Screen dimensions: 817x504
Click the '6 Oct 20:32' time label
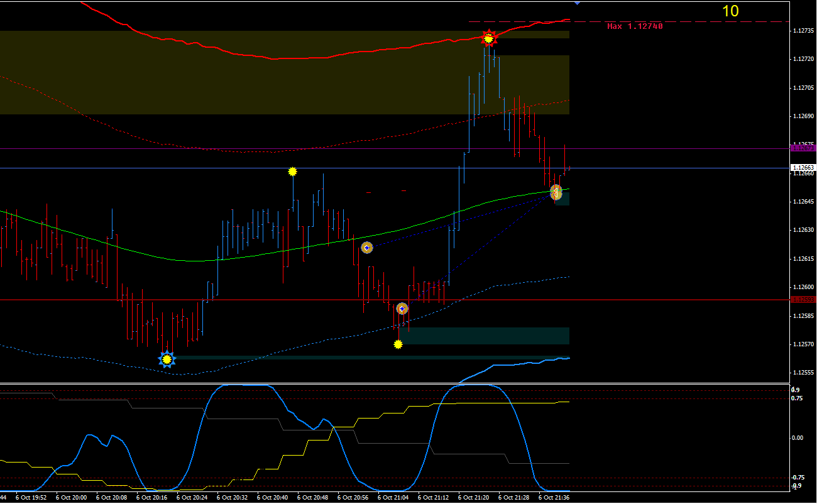(232, 497)
